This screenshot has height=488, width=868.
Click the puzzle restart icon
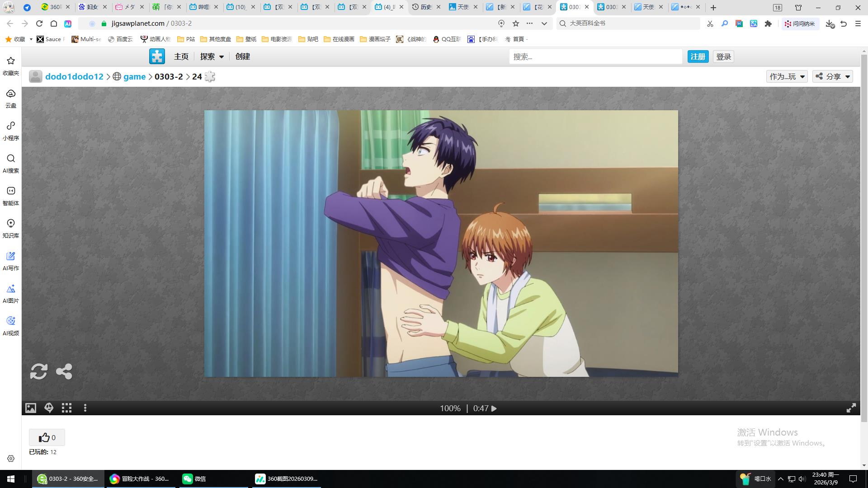(x=38, y=371)
